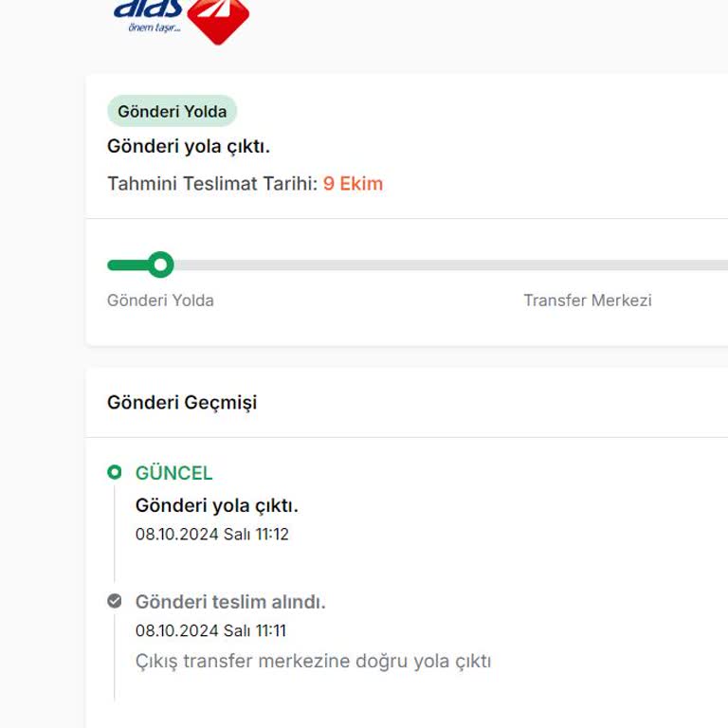Viewport: 728px width, 728px height.
Task: Click the GÜNCEL label
Action: (174, 473)
